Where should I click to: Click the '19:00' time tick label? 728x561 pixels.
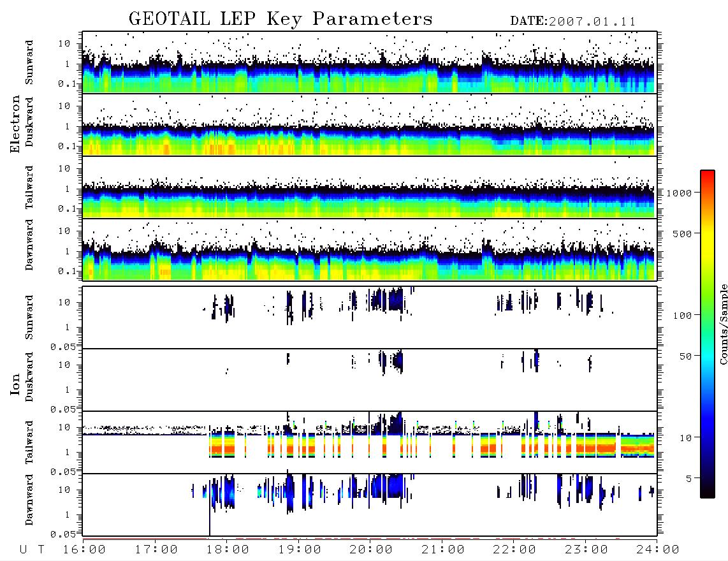[300, 550]
